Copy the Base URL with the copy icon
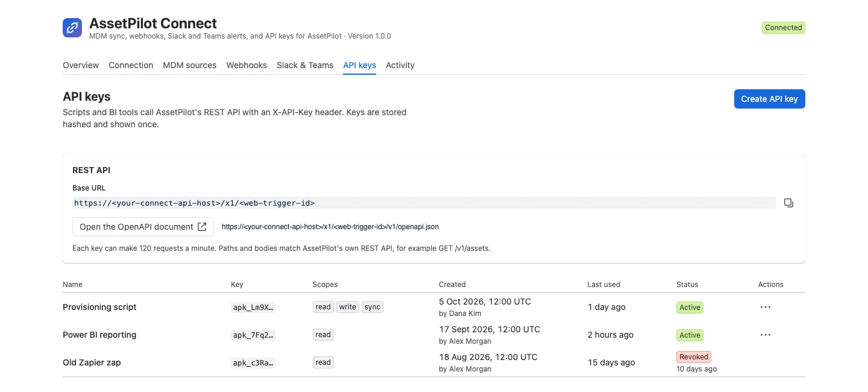868x392 pixels. [x=788, y=203]
